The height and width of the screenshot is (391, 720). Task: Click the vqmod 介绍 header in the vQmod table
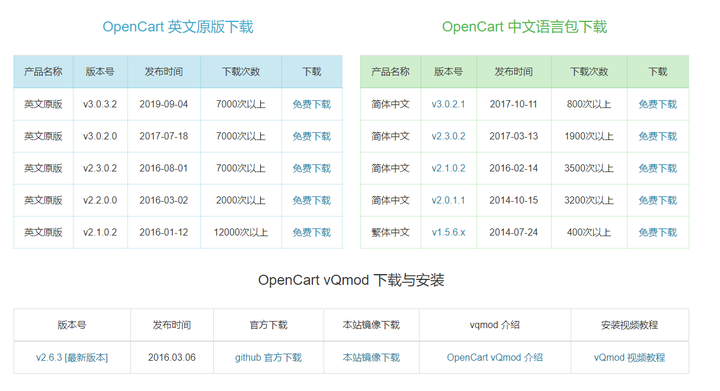coord(495,325)
